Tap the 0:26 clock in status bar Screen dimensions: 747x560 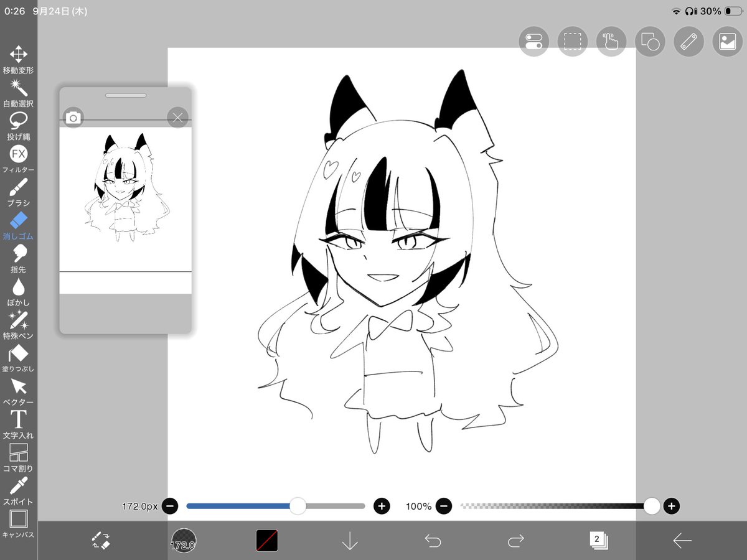(x=14, y=11)
